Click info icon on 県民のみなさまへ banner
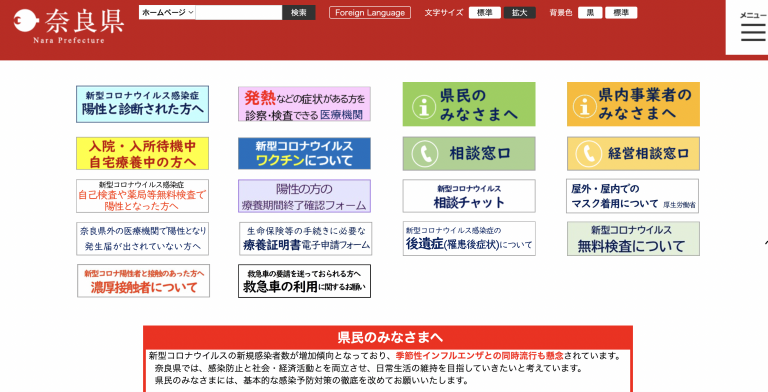This screenshot has height=392, width=768. (424, 106)
